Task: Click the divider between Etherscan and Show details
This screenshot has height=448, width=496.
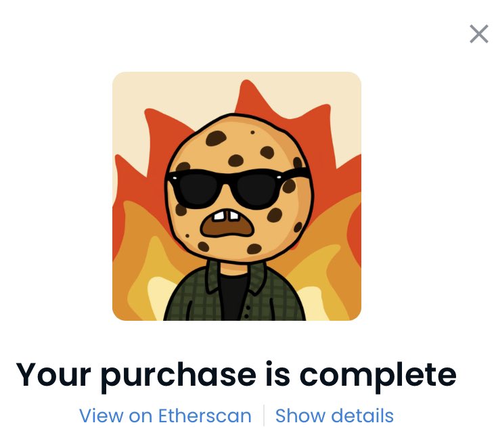Action: (x=263, y=416)
